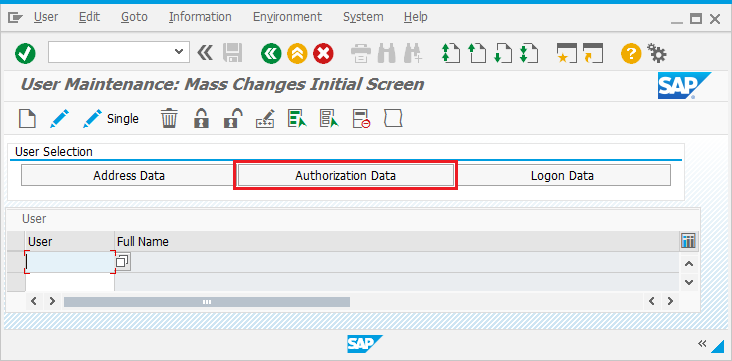Collapse the command field with double-chevron
This screenshot has height=361, width=732.
tap(205, 52)
